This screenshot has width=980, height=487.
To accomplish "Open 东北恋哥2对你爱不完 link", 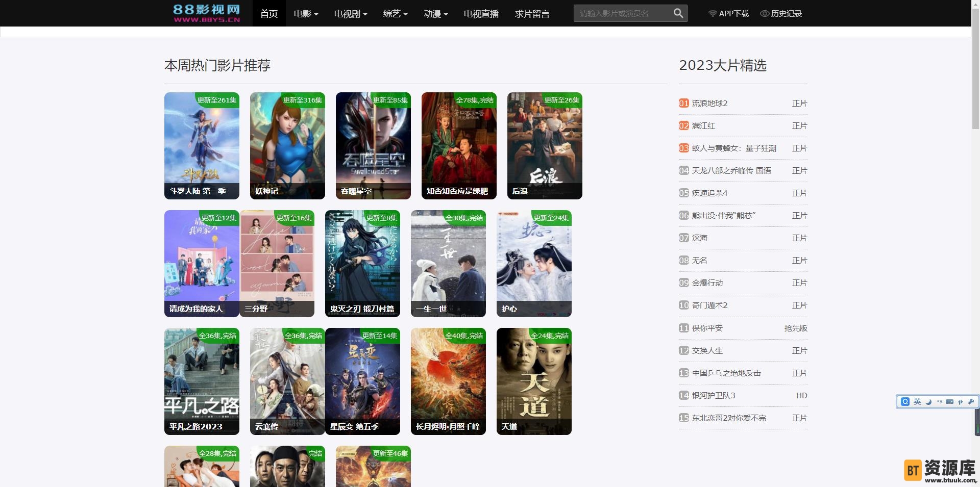I will coord(729,418).
